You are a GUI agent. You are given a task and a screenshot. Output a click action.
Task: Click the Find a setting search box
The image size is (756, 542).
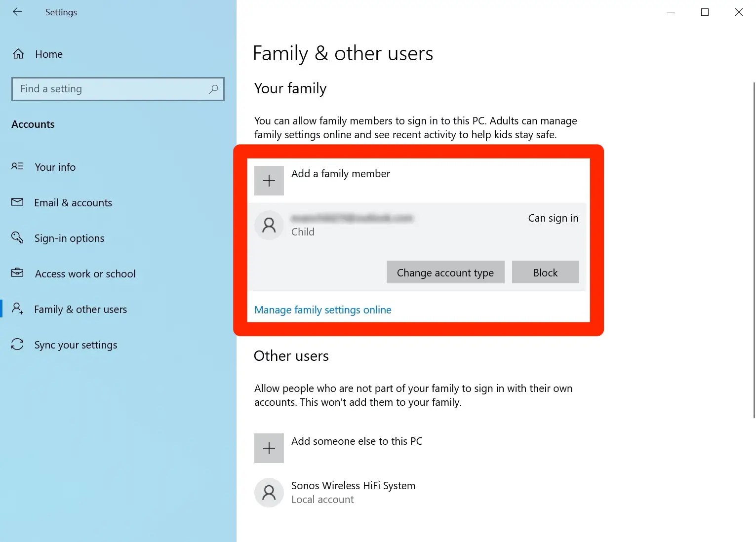118,89
